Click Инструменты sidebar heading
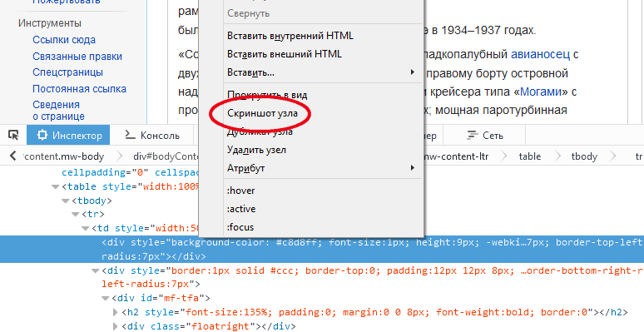 (x=50, y=23)
